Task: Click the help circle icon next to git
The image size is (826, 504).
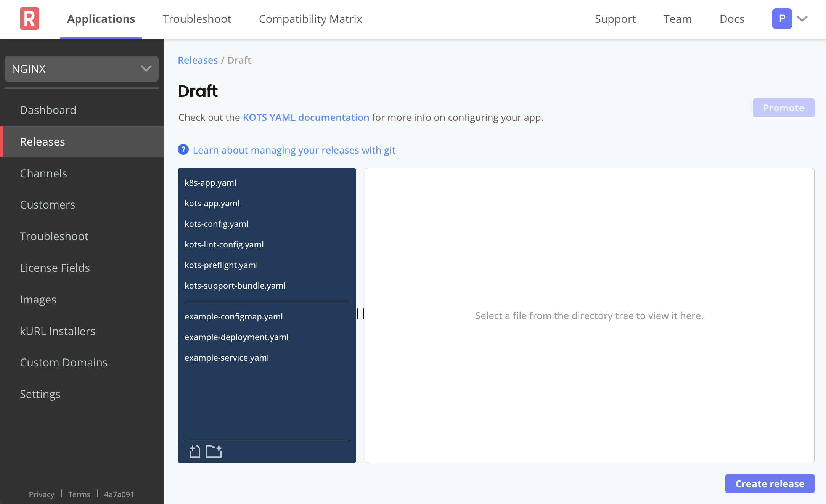Action: [x=183, y=150]
